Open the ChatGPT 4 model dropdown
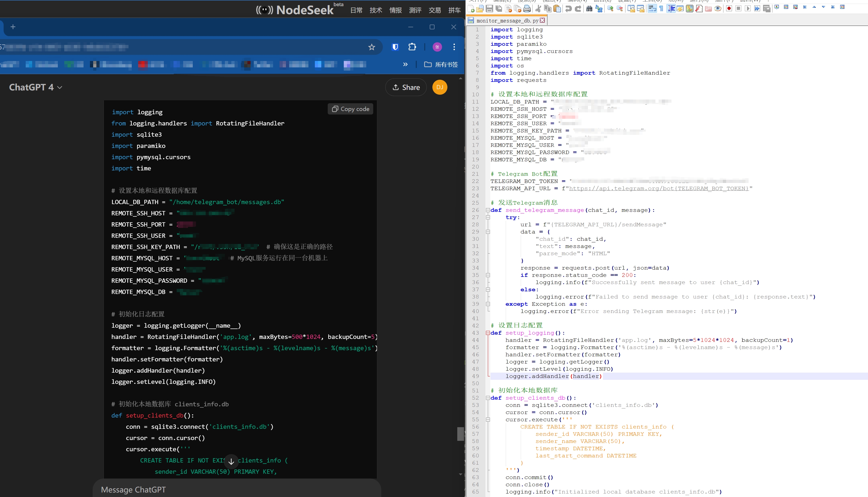The height and width of the screenshot is (497, 868). pos(36,87)
